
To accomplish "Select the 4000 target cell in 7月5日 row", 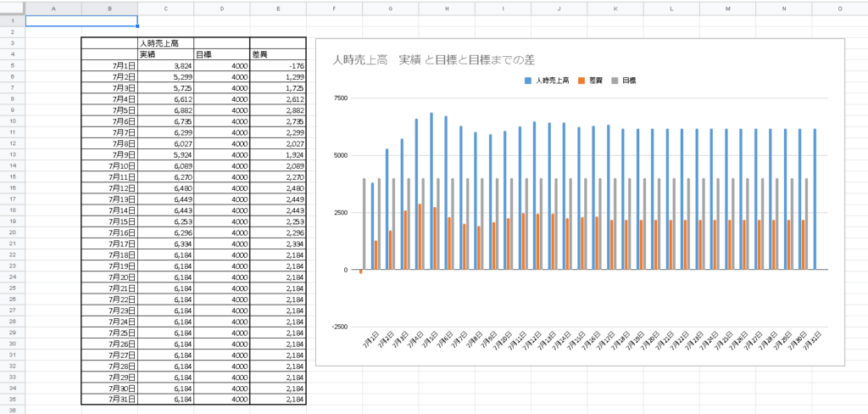I will click(x=222, y=110).
